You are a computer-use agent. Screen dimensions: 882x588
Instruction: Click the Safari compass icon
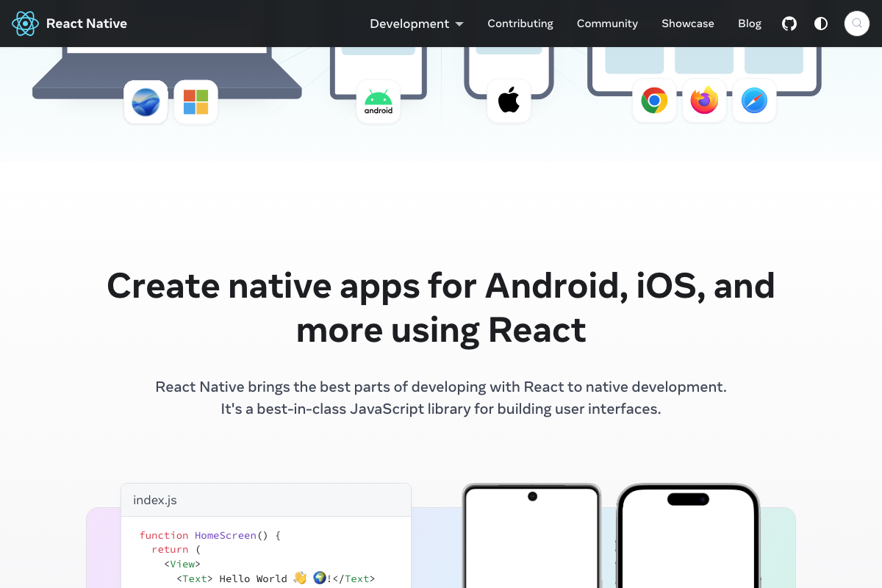[754, 100]
